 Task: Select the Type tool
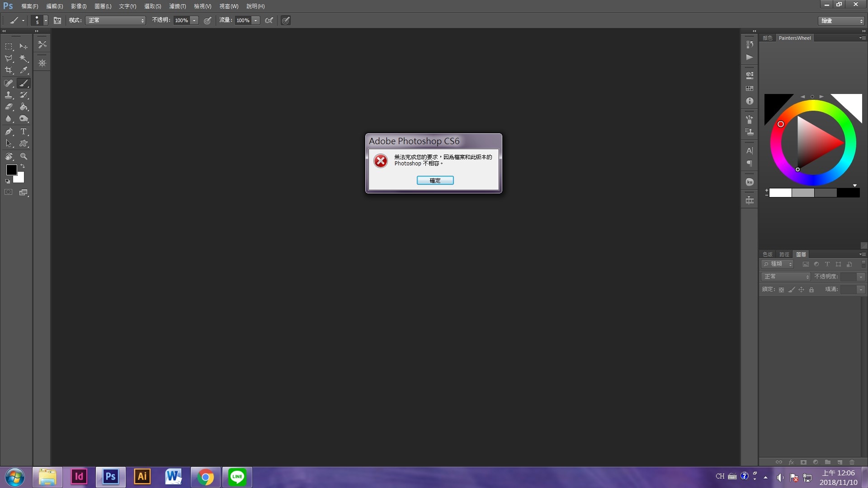[x=24, y=131]
